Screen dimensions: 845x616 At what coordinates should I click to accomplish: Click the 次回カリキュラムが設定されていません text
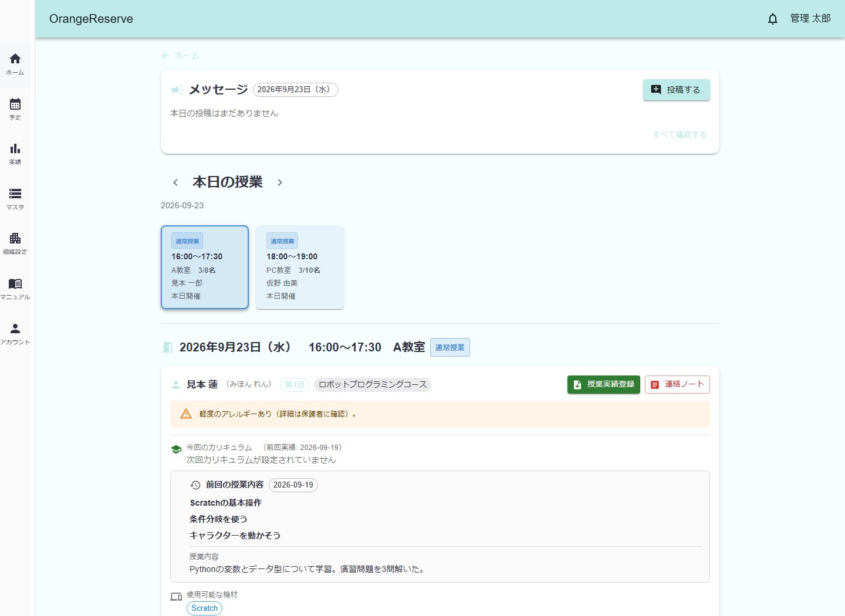tap(261, 460)
